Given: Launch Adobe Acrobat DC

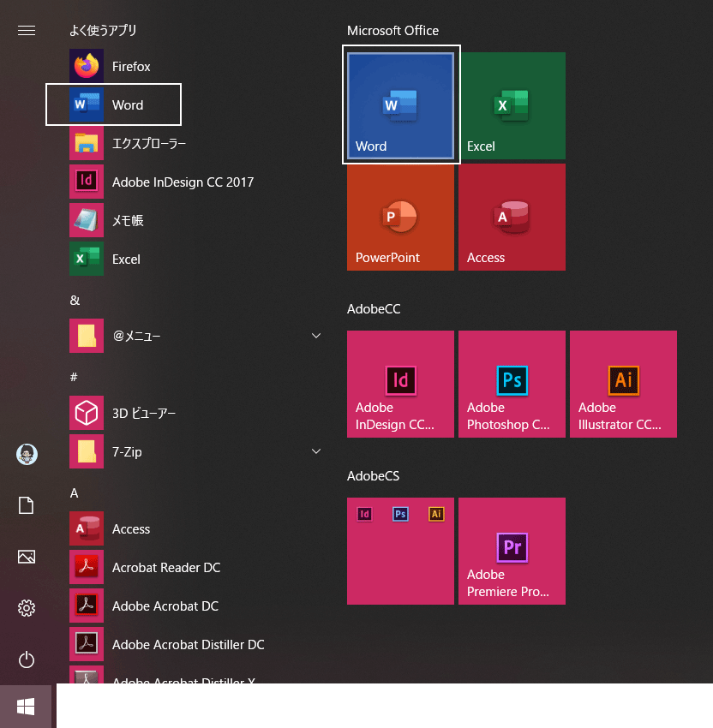Looking at the screenshot, I should [195, 606].
